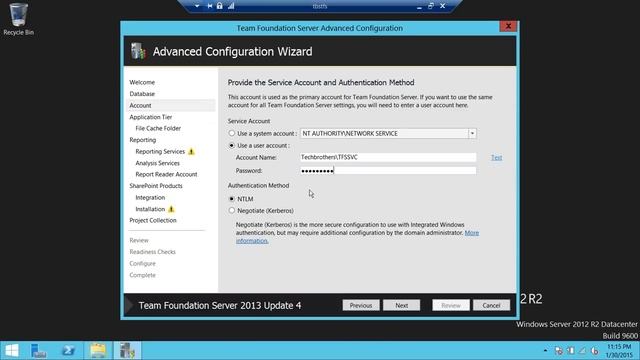Open the Reporting step

[x=142, y=140]
